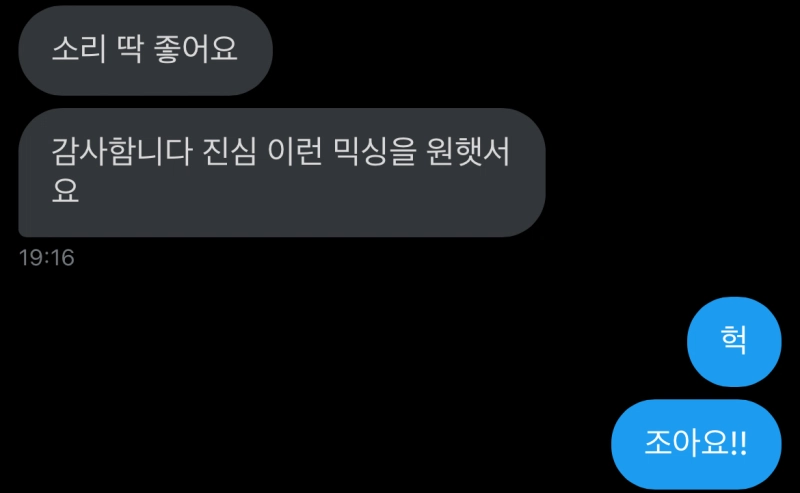
Task: Select the received message '소리 딱 좋어요'
Action: point(145,50)
